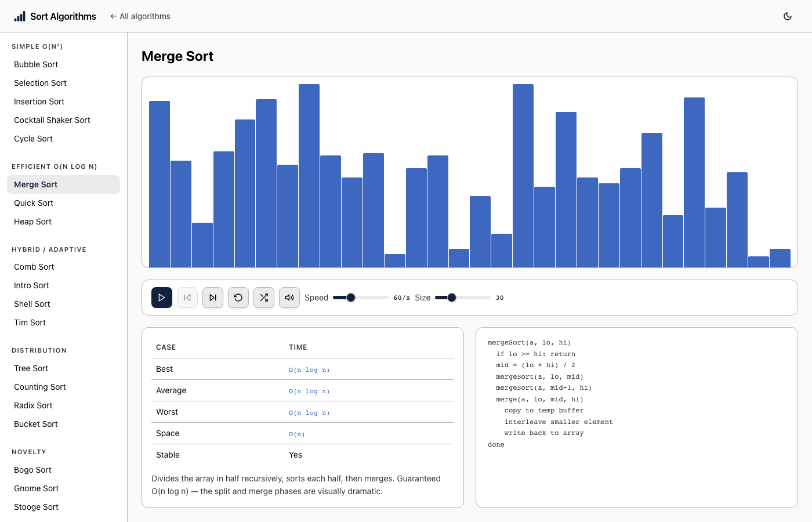Click the Best case row label
The height and width of the screenshot is (522, 812).
[x=164, y=369]
